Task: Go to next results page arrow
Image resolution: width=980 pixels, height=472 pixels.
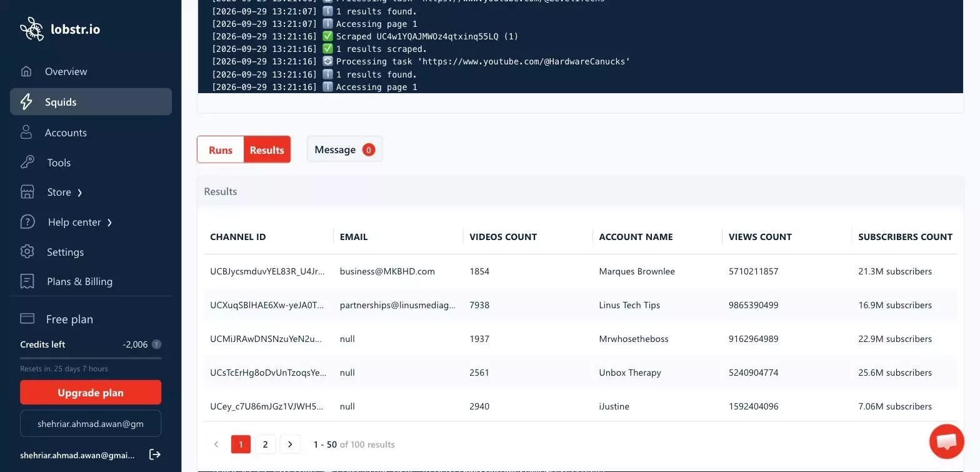Action: [290, 444]
